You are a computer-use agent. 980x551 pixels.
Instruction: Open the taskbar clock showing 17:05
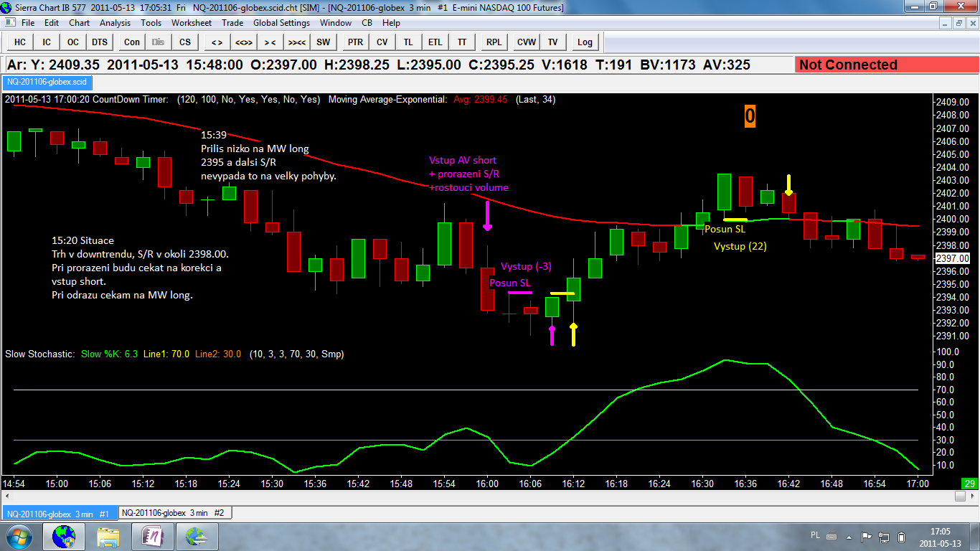[940, 537]
